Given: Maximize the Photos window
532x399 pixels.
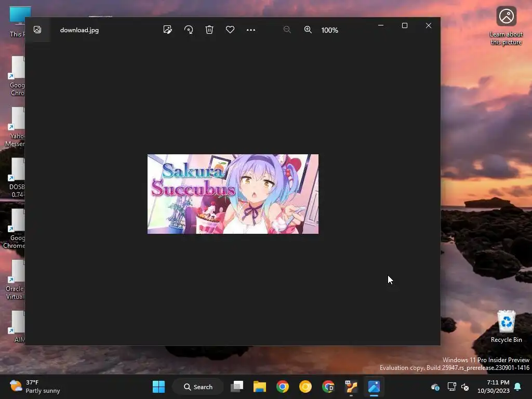Looking at the screenshot, I should coord(404,25).
